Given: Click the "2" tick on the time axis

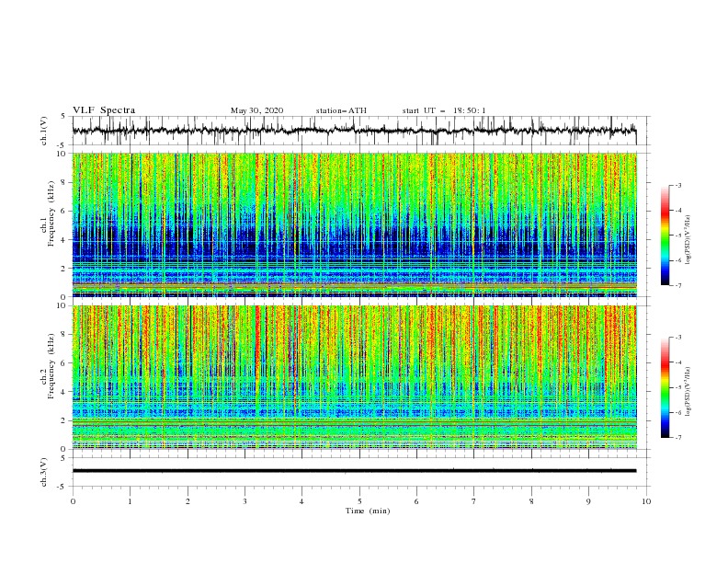Looking at the screenshot, I should point(188,501).
